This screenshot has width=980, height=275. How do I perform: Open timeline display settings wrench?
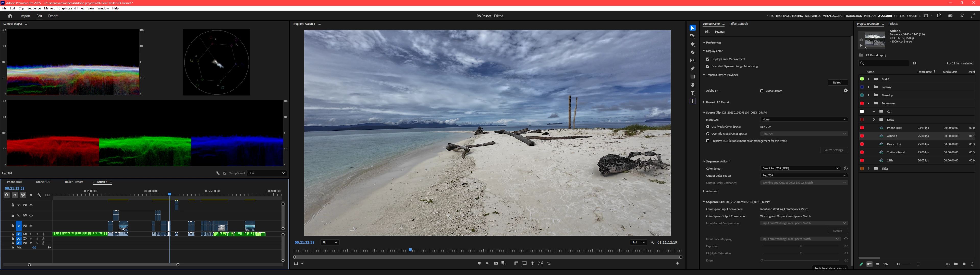(x=39, y=195)
